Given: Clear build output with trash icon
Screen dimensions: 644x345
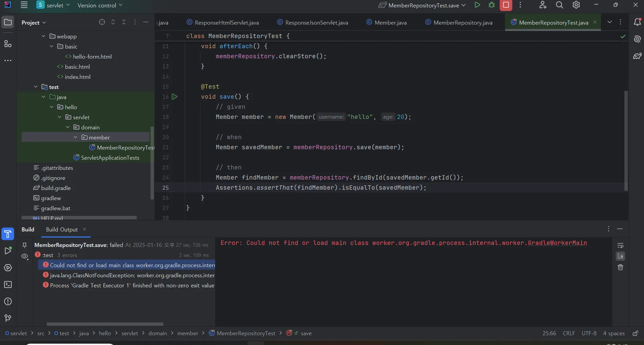Looking at the screenshot, I should tap(620, 267).
